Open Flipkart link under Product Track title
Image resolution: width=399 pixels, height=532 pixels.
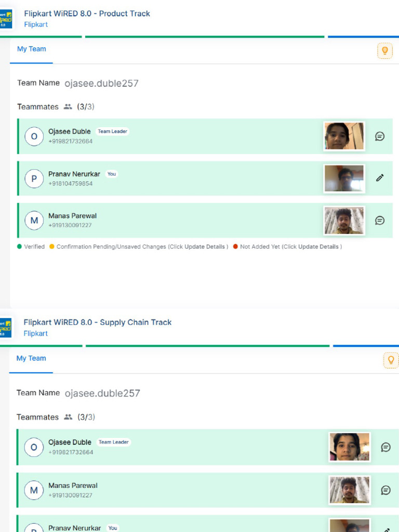point(36,24)
